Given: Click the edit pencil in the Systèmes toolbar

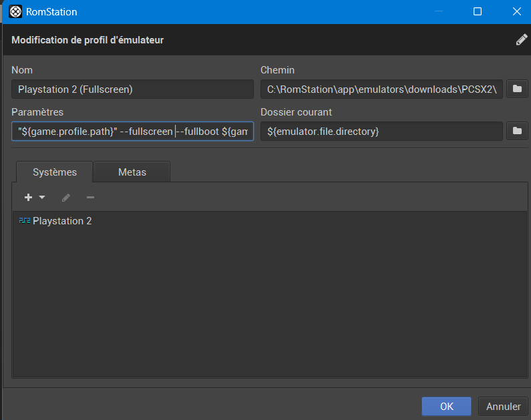Looking at the screenshot, I should (65, 198).
